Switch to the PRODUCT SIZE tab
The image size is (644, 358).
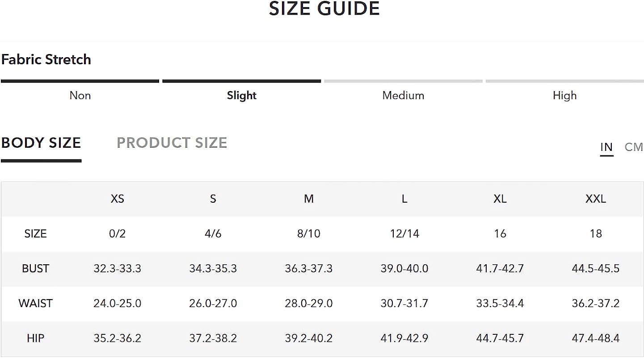[x=172, y=143]
